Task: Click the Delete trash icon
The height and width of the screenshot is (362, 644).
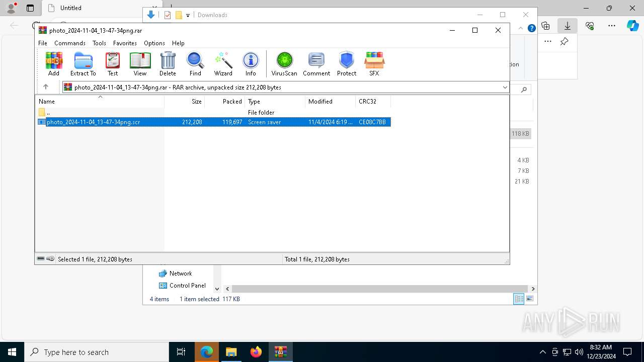Action: coord(168,64)
